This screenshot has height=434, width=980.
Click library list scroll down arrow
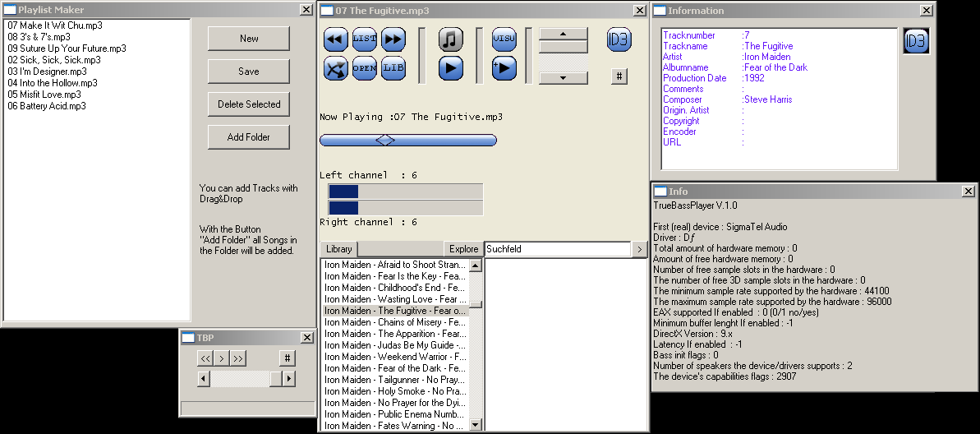pyautogui.click(x=476, y=425)
